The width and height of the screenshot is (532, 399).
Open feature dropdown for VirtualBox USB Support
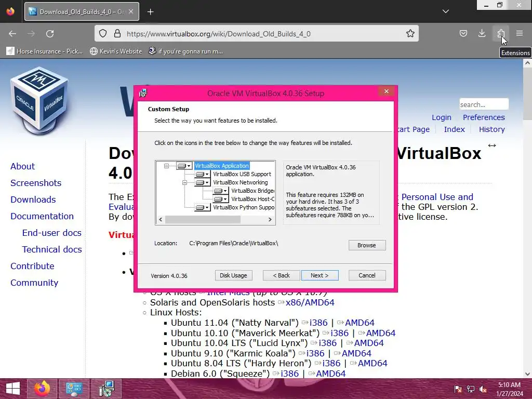[202, 174]
